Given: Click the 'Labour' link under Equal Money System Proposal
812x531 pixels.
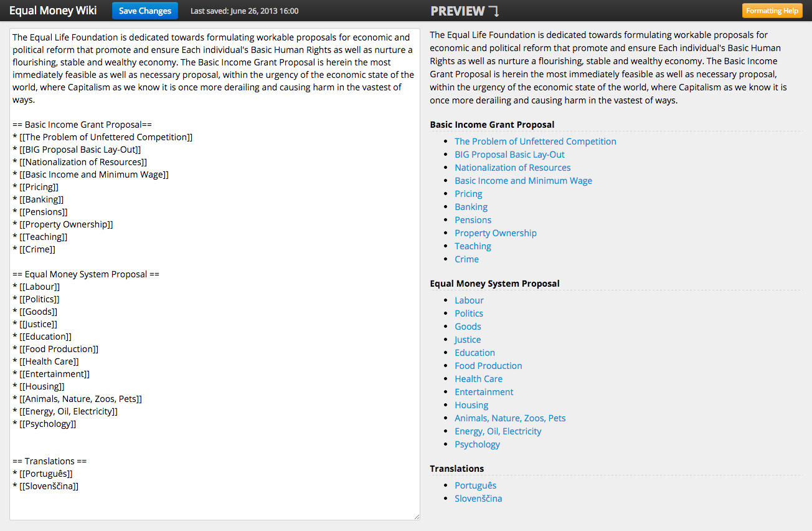Looking at the screenshot, I should [469, 300].
